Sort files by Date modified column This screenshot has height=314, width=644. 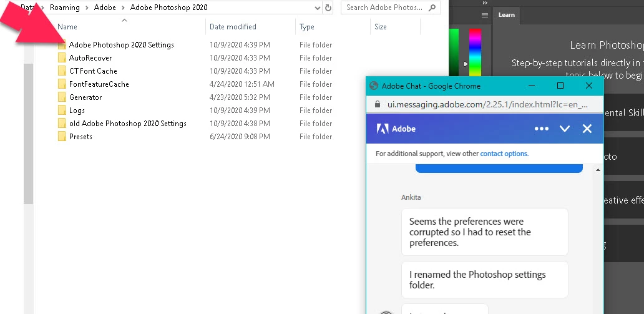pos(233,27)
